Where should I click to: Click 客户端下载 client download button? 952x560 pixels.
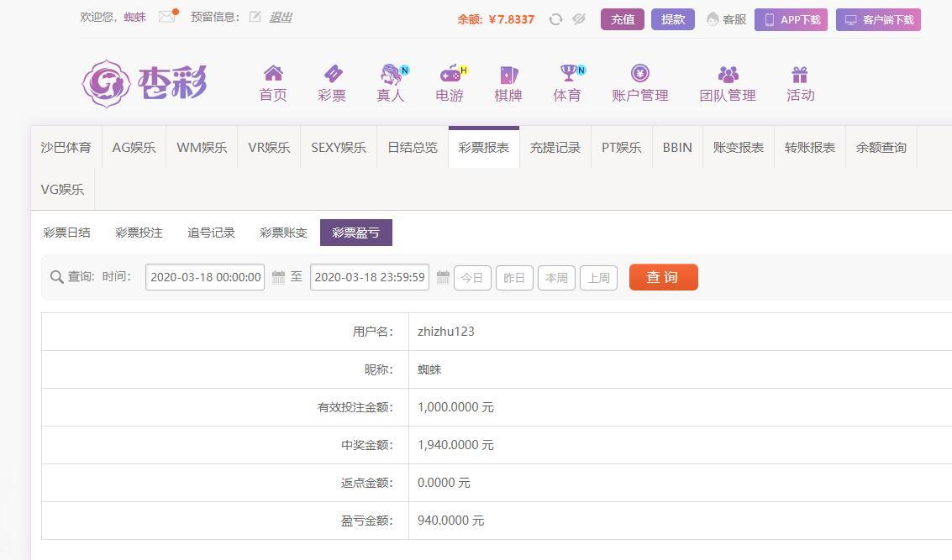[879, 19]
